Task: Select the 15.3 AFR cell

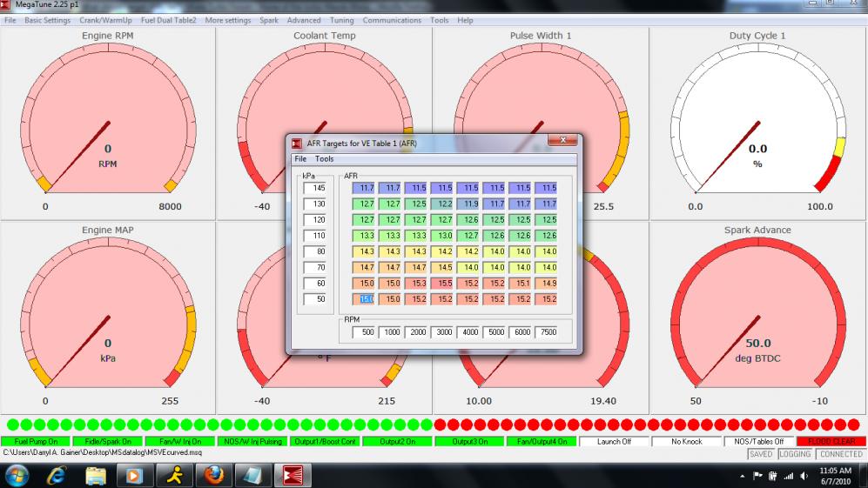Action: coord(416,284)
